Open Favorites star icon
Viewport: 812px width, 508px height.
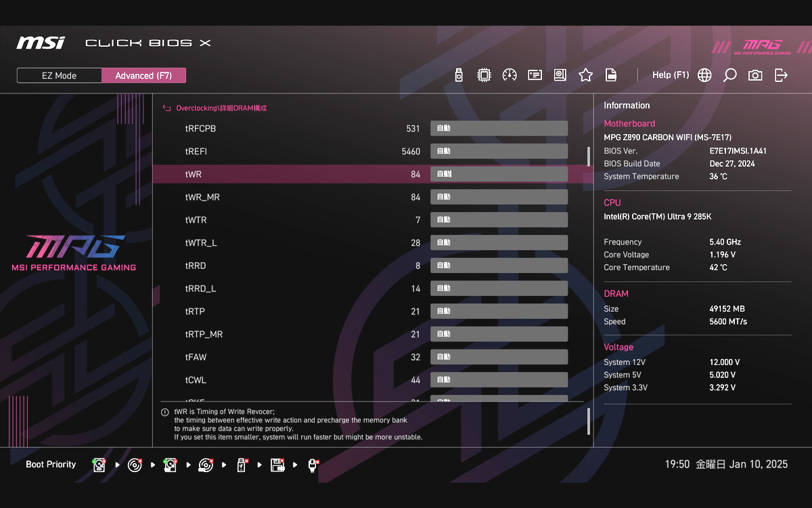[x=585, y=75]
